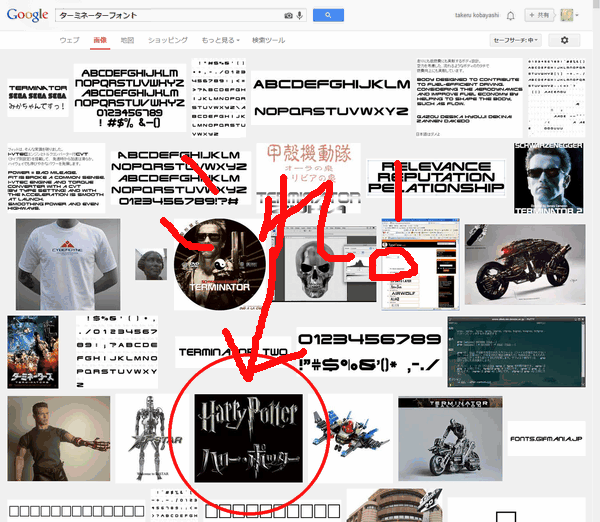
Task: Click in the search text field
Action: pos(170,15)
